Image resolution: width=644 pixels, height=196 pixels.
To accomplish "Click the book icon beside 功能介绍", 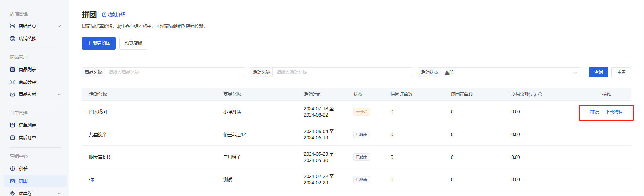I will tap(104, 14).
